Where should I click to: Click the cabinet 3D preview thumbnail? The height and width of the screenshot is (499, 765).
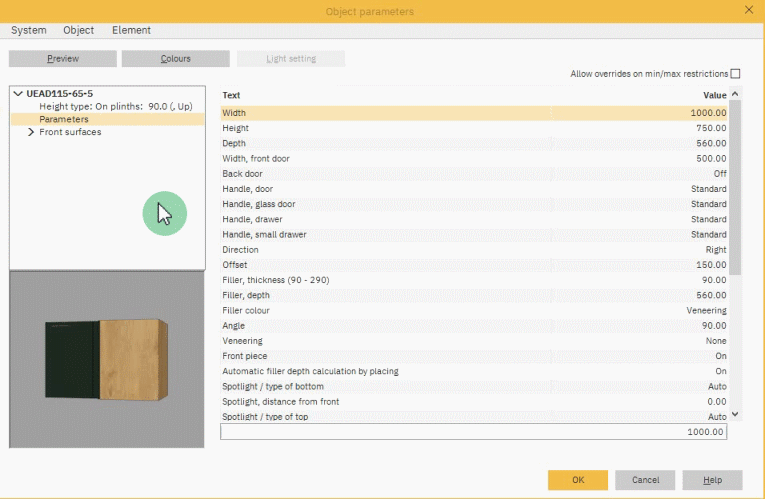(106, 361)
